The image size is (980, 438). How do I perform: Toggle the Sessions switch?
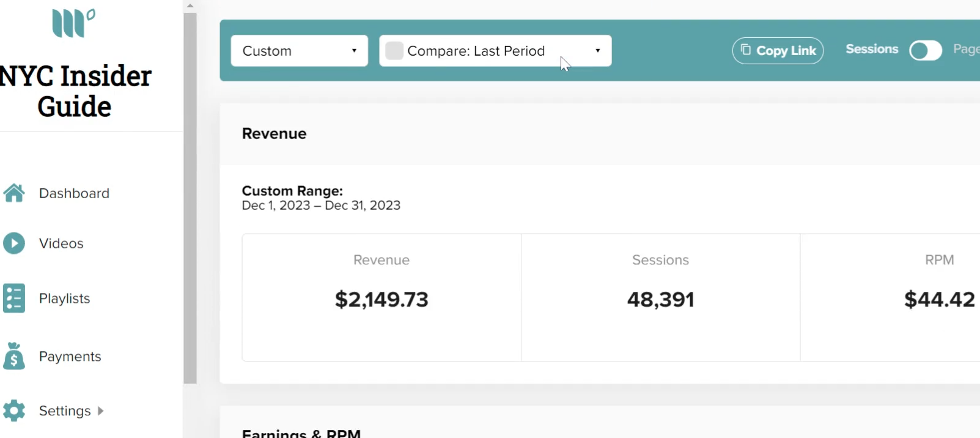point(926,50)
